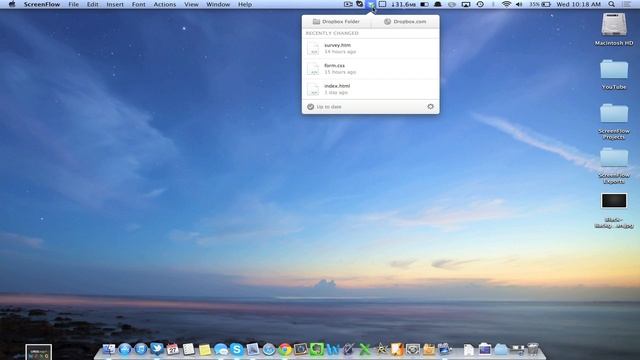Open the Font menu
Screen dimensions: 640x360
tap(139, 4)
